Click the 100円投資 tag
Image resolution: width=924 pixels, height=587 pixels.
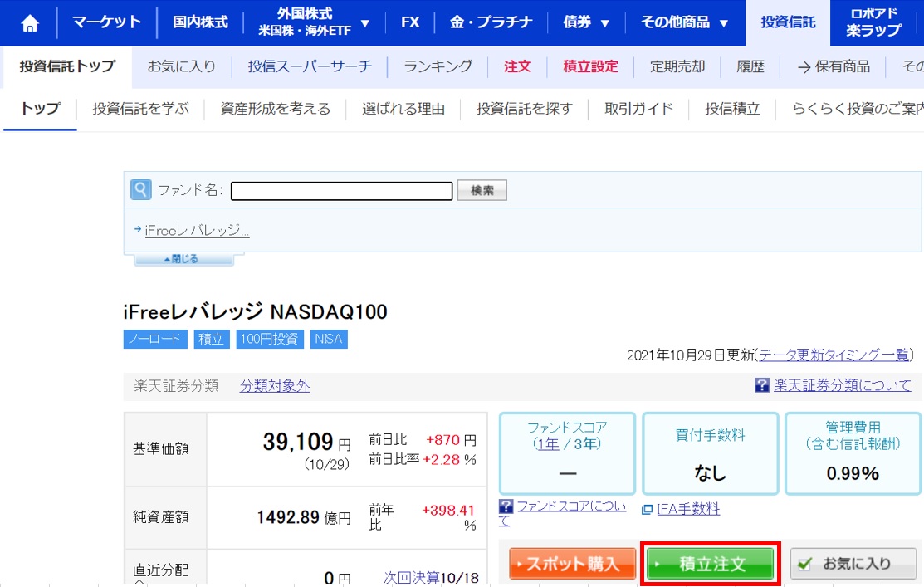[270, 339]
